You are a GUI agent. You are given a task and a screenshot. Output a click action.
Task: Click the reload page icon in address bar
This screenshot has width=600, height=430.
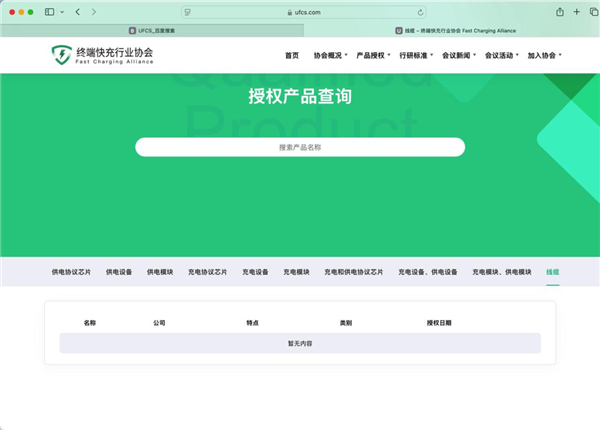tap(420, 12)
